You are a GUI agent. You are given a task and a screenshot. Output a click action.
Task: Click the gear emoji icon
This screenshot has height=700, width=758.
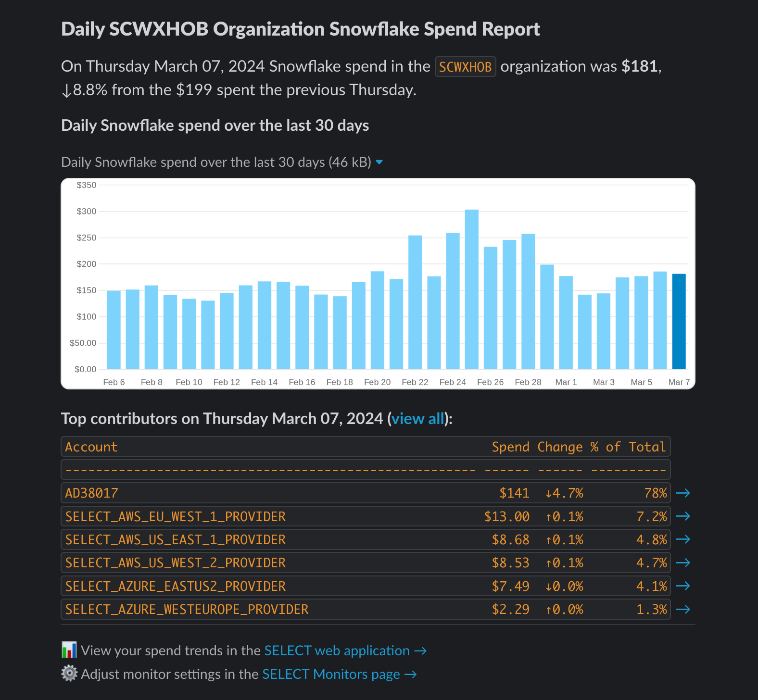69,674
